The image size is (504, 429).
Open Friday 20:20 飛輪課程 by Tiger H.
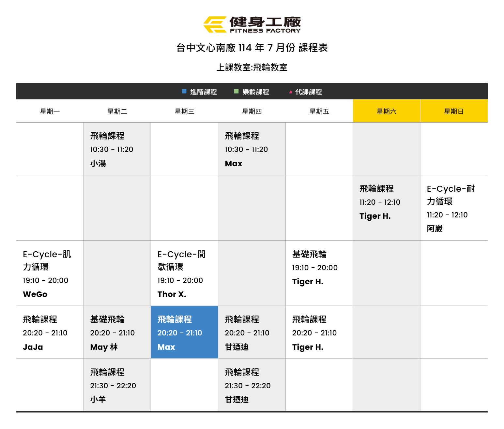tap(319, 332)
